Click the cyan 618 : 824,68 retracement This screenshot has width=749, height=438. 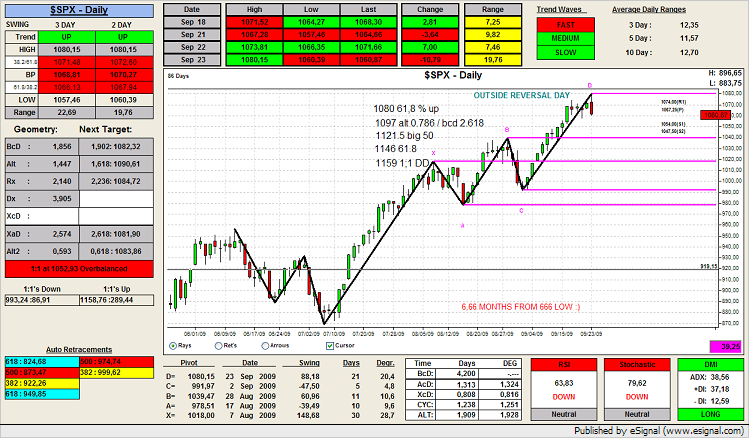(42, 362)
